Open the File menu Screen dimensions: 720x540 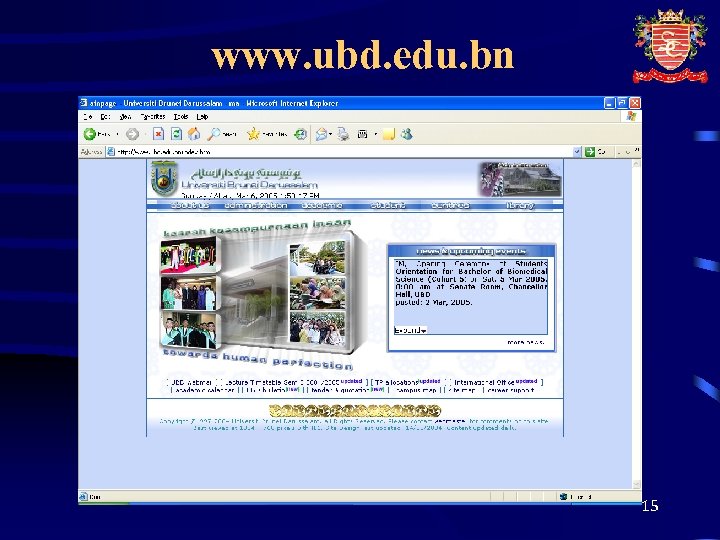[x=88, y=117]
